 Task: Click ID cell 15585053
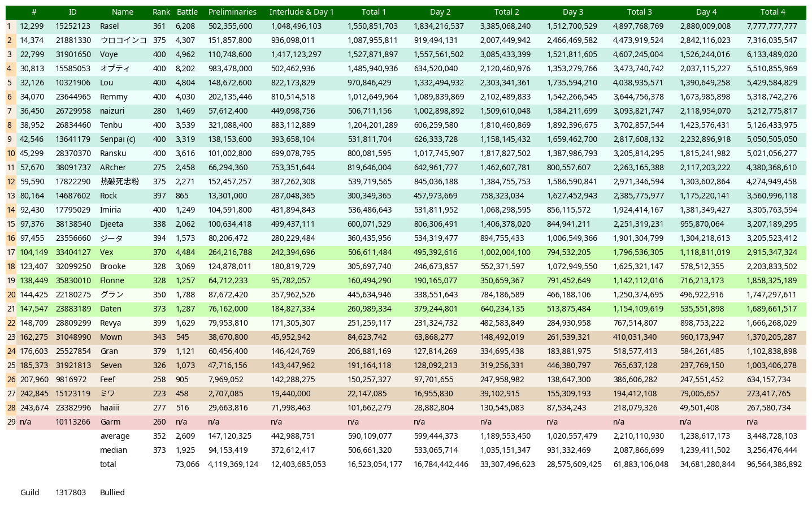pos(73,68)
